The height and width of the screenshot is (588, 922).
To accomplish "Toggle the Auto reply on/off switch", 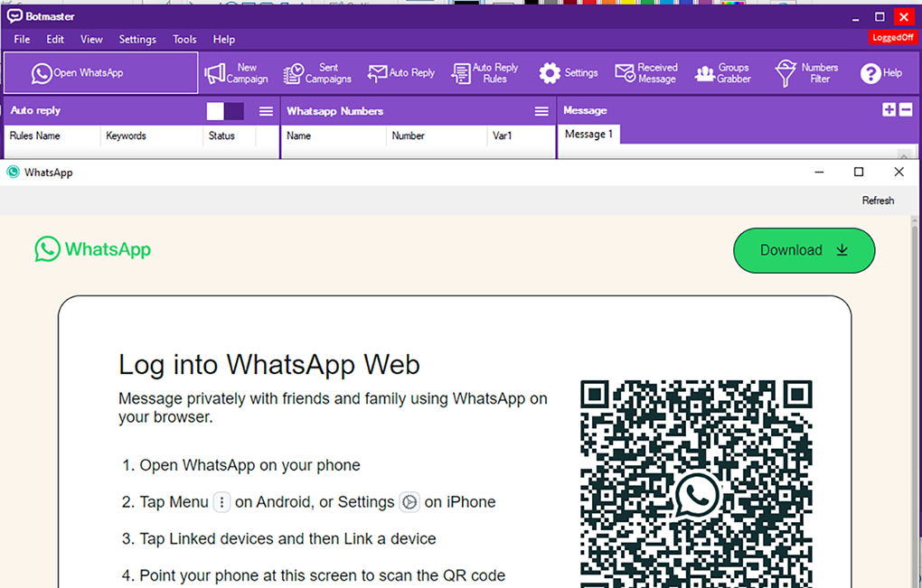I will click(x=225, y=111).
